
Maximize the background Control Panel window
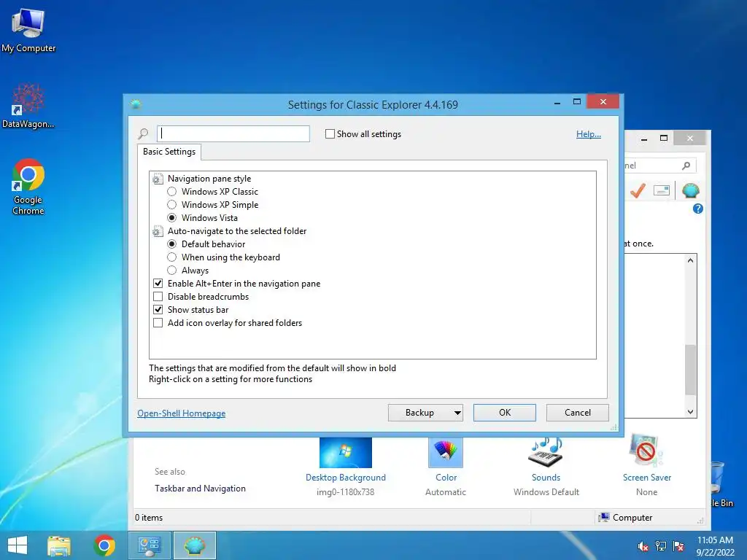click(664, 138)
